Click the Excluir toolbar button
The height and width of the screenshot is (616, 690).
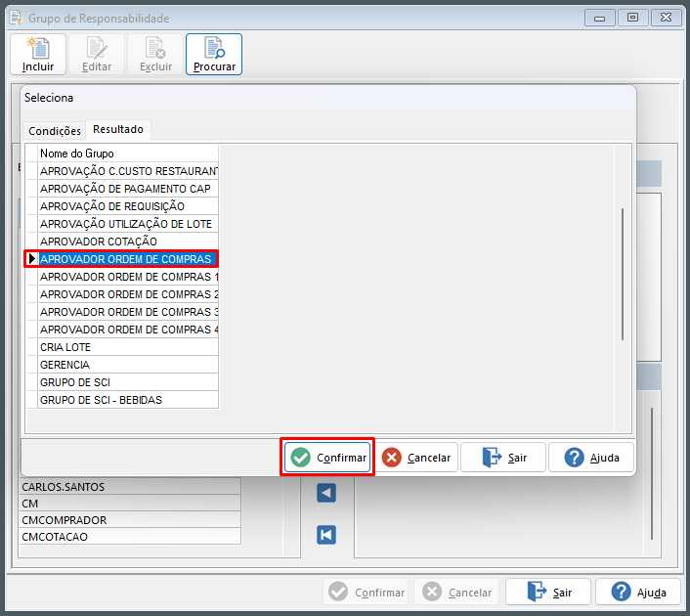(x=155, y=54)
